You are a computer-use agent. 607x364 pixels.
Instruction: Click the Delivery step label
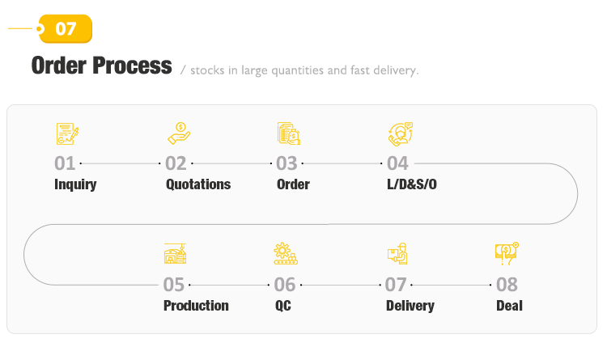tap(410, 306)
